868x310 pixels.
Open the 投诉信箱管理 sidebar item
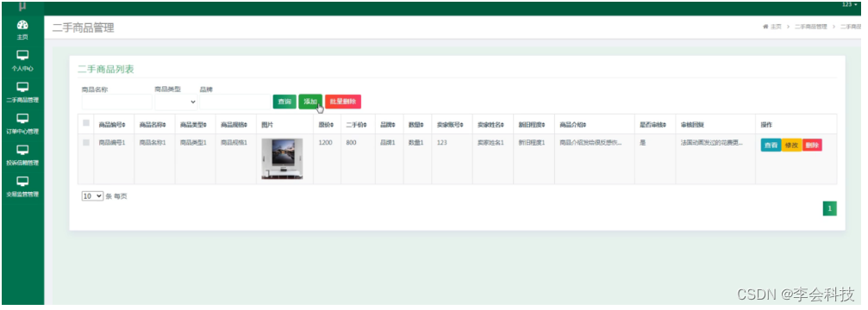22,156
